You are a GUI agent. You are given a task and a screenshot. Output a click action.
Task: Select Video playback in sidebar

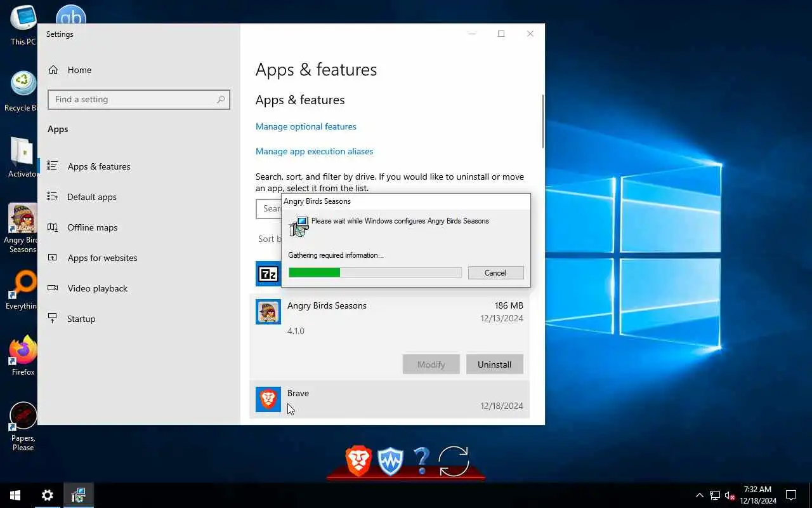click(98, 288)
